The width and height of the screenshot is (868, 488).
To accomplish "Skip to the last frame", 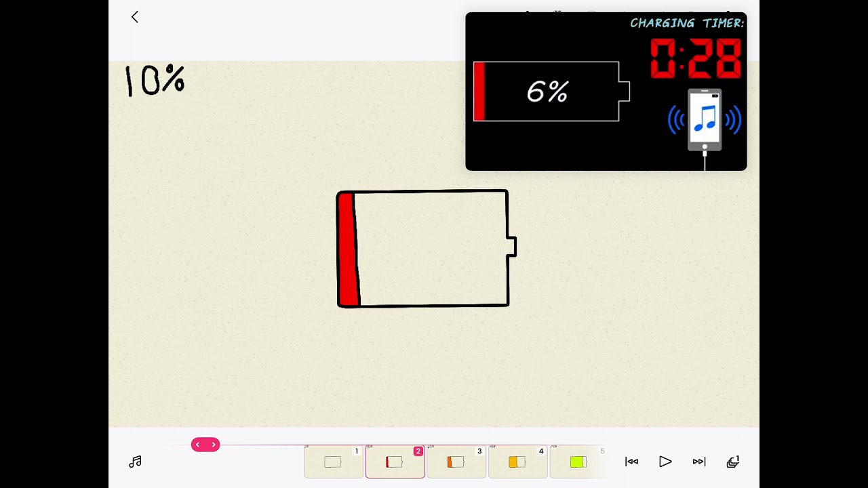I will (699, 462).
